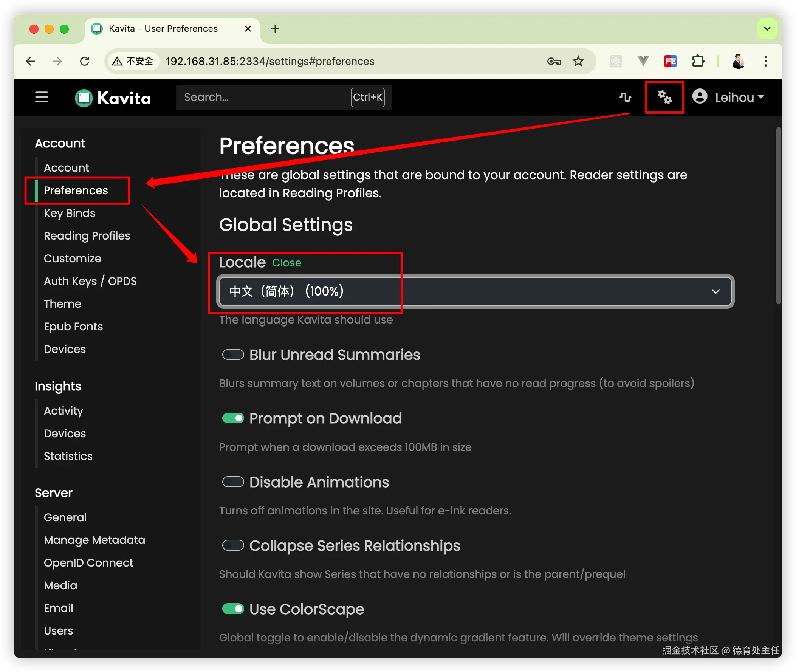Viewport: 796px width, 672px height.
Task: Enable Disable Animations toggle
Action: [233, 482]
